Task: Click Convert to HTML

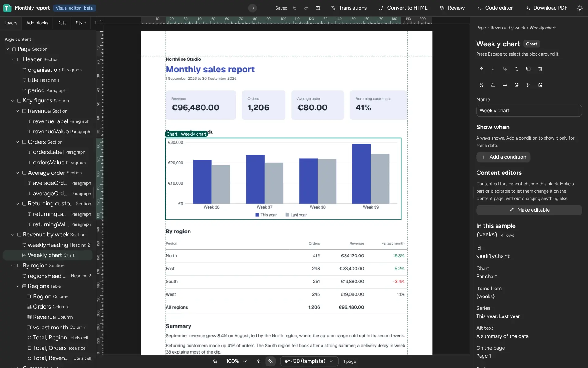Action: (403, 8)
